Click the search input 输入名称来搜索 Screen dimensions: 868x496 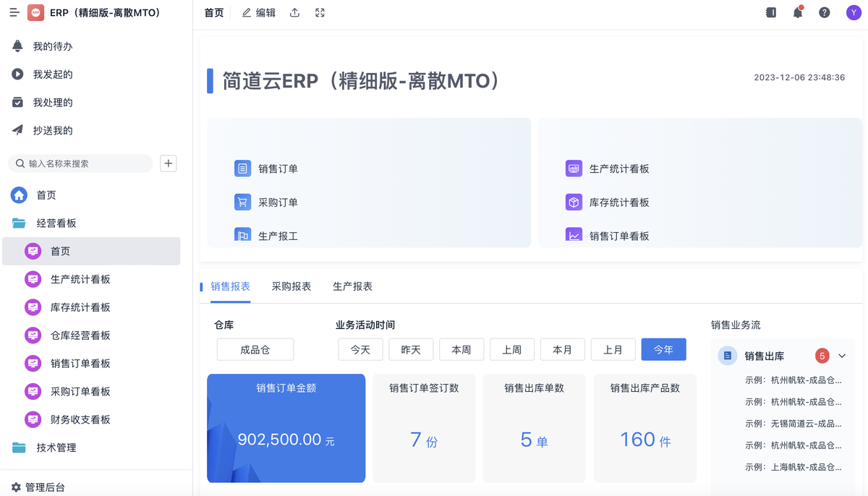click(80, 163)
